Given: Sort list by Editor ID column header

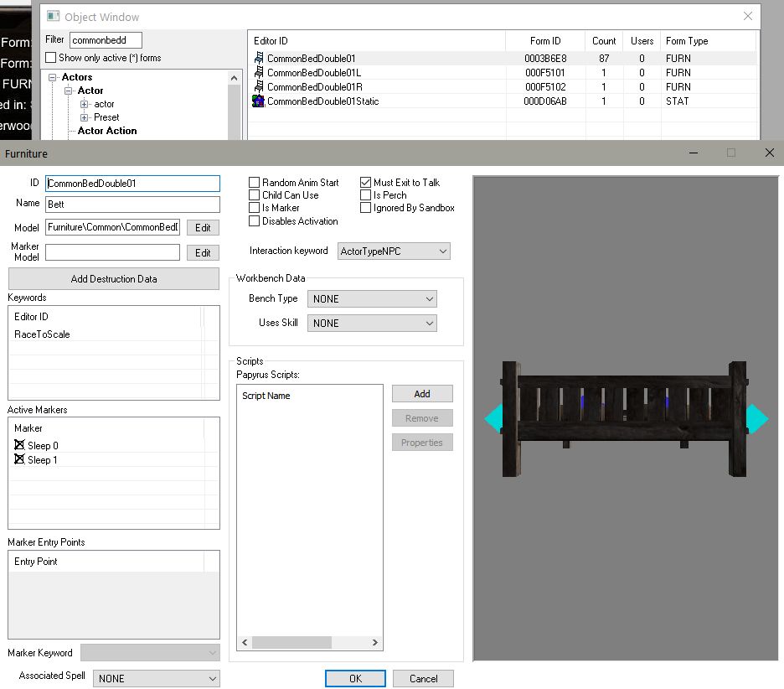Looking at the screenshot, I should 377,41.
